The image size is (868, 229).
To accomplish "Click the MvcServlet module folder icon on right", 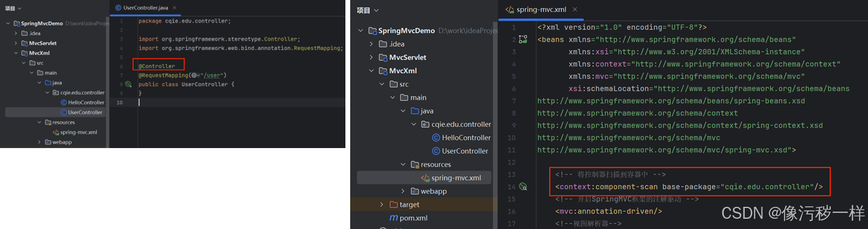I will (384, 58).
